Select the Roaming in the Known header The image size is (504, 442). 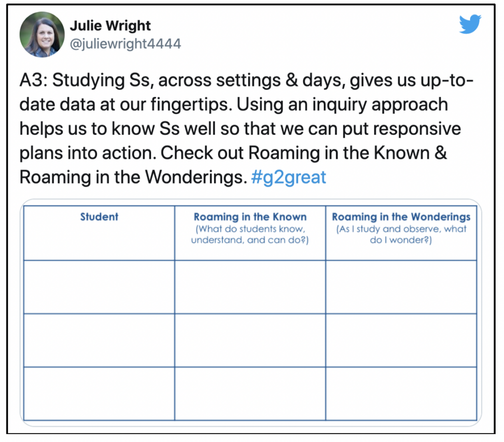(x=250, y=217)
